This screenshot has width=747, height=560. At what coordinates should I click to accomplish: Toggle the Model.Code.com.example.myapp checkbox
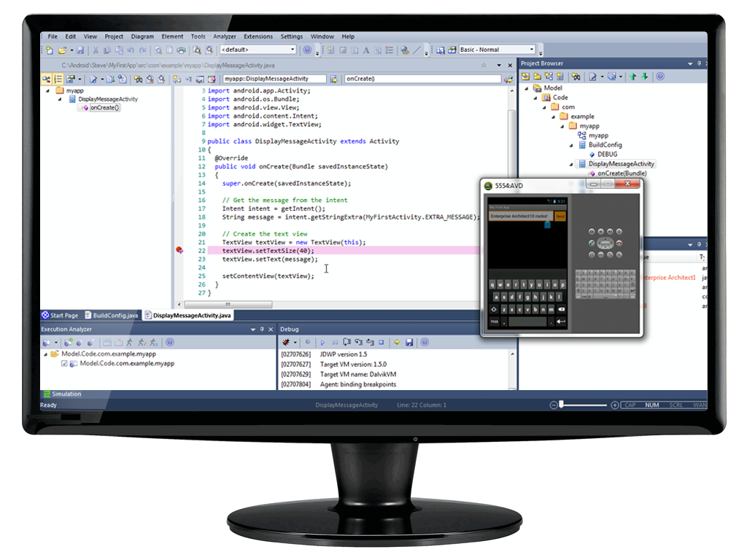[64, 363]
